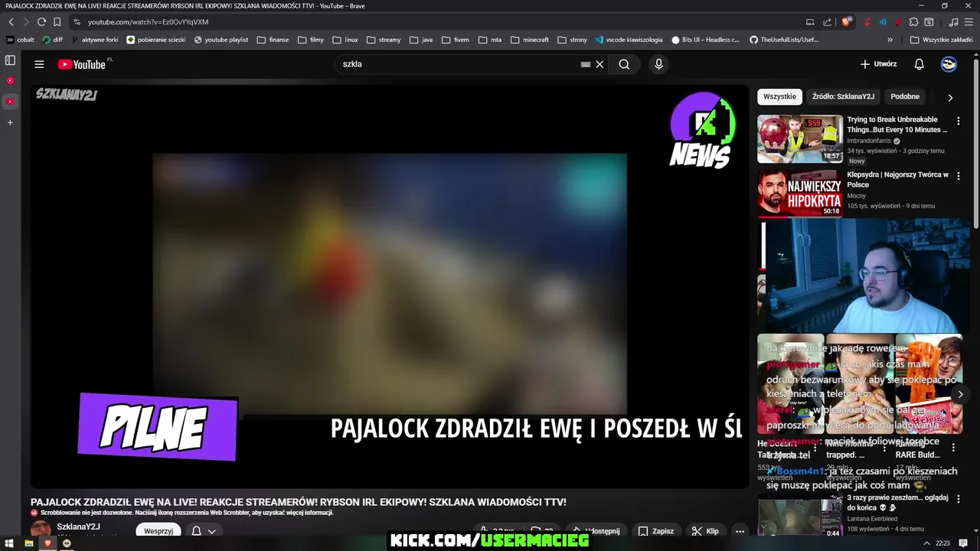Screen dimensions: 980x551
Task: Show hidden tray icons with the chevron
Action: pyautogui.click(x=926, y=543)
